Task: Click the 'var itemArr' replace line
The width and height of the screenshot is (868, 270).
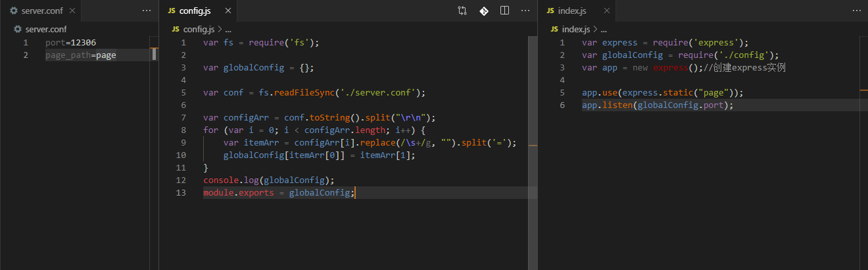Action: (370, 143)
